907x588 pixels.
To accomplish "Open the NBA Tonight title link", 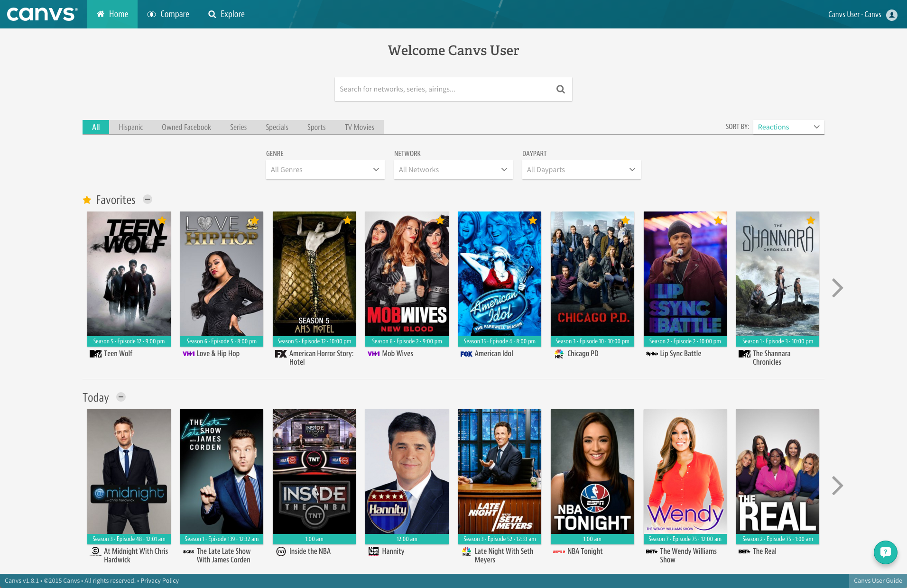I will coord(585,551).
